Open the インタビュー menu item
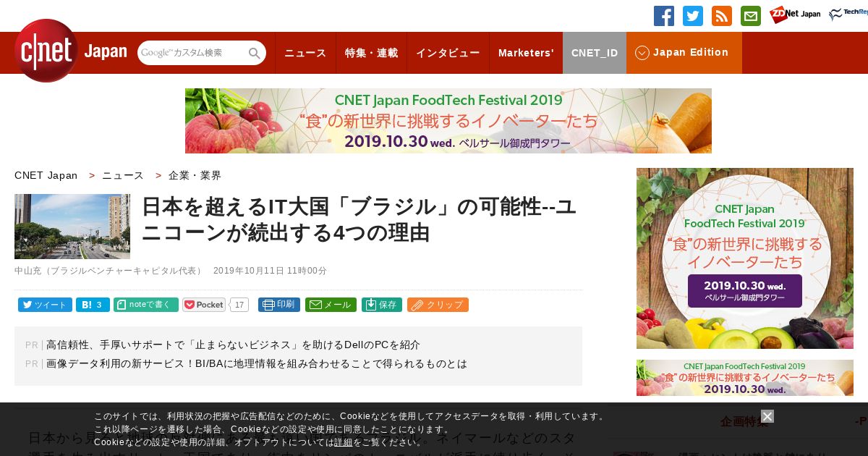The height and width of the screenshot is (456, 868). click(448, 53)
